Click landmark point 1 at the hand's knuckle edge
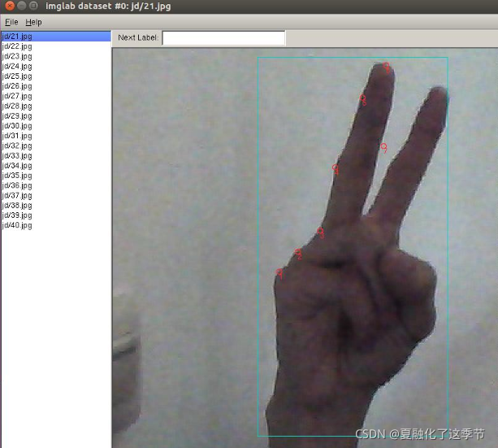Image resolution: width=498 pixels, height=448 pixels. pyautogui.click(x=279, y=272)
